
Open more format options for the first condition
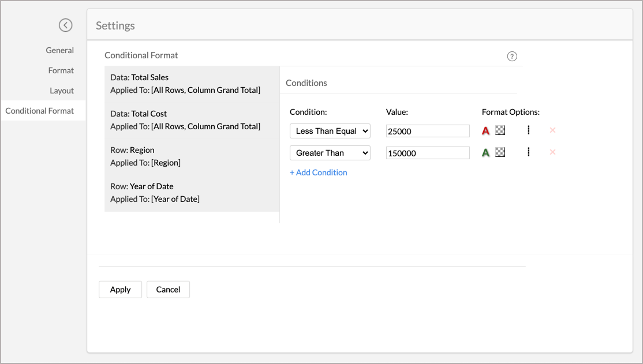pyautogui.click(x=529, y=130)
